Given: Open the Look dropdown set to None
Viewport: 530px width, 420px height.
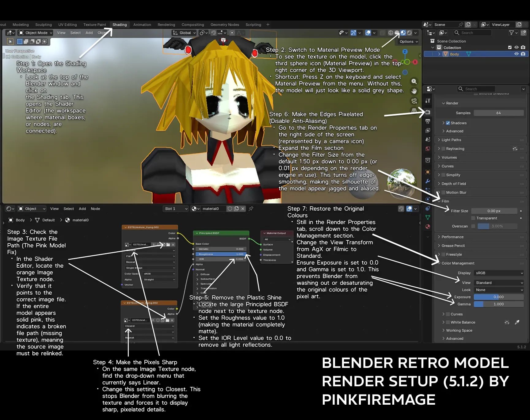Looking at the screenshot, I should click(x=499, y=290).
